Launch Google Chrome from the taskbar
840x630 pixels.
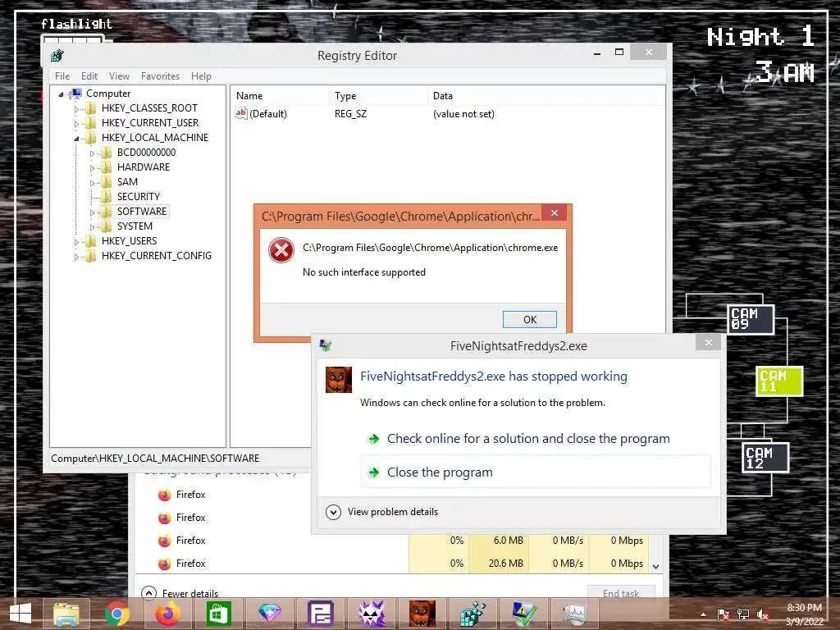(116, 614)
